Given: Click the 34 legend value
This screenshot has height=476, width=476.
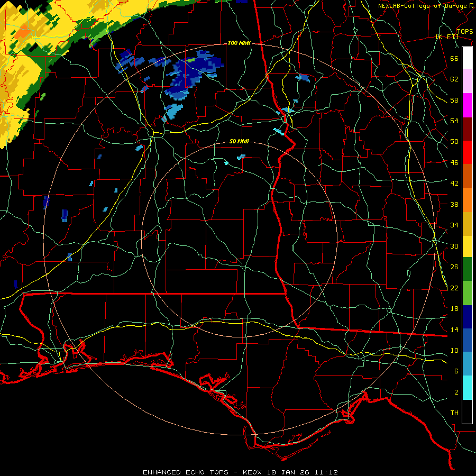Looking at the screenshot, I should coord(454,225).
